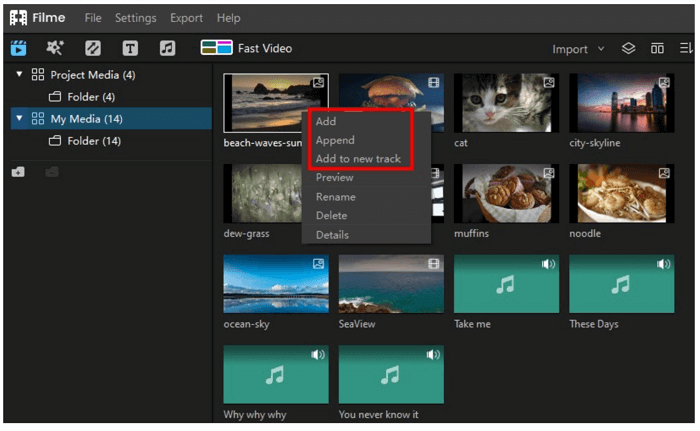This screenshot has width=700, height=431.
Task: Click the muffins file name label
Action: (x=471, y=233)
